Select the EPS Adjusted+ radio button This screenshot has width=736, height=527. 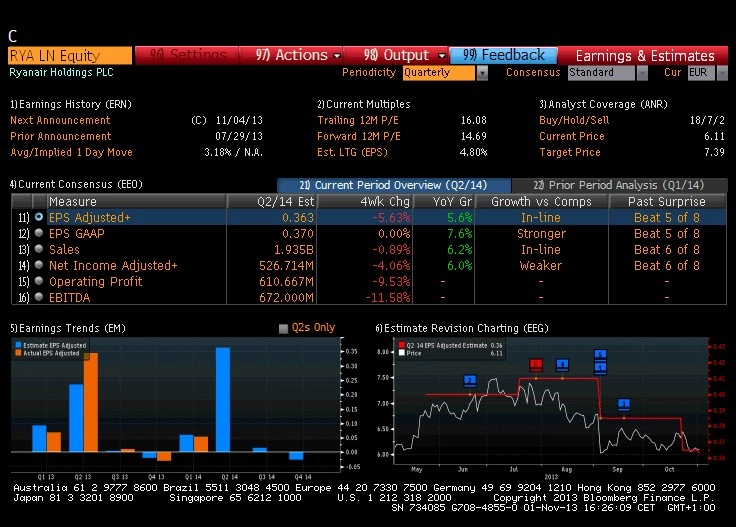[x=39, y=217]
